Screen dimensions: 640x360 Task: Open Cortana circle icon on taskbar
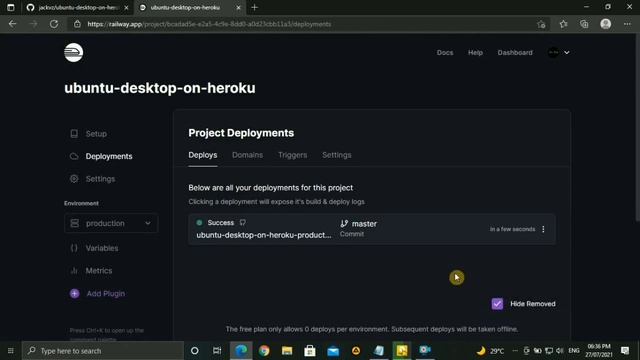point(195,351)
